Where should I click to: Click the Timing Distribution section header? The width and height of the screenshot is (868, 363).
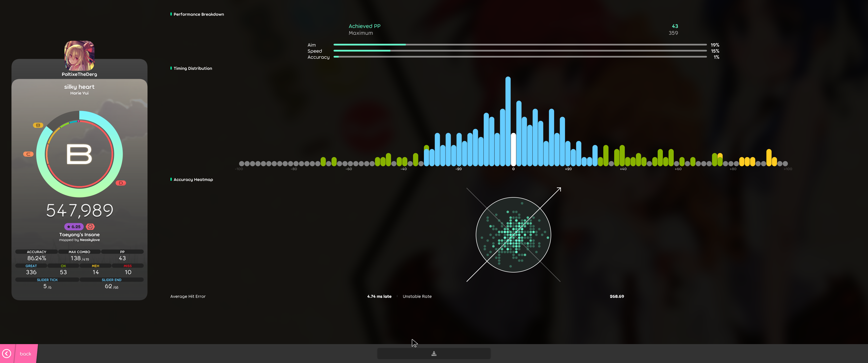click(193, 68)
